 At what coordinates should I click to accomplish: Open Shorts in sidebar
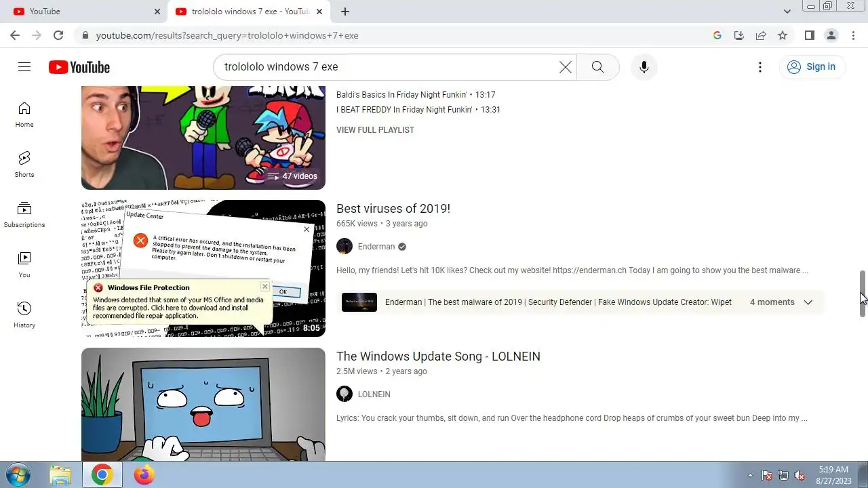pos(24,165)
